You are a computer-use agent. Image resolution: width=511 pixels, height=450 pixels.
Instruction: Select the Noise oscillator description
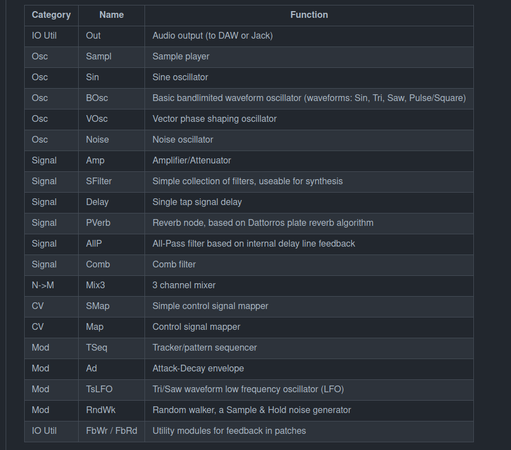[x=183, y=140]
